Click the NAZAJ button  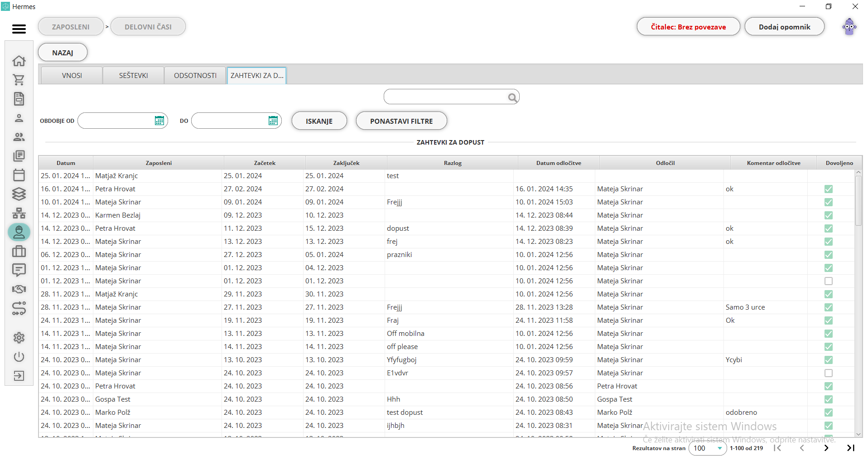[63, 53]
